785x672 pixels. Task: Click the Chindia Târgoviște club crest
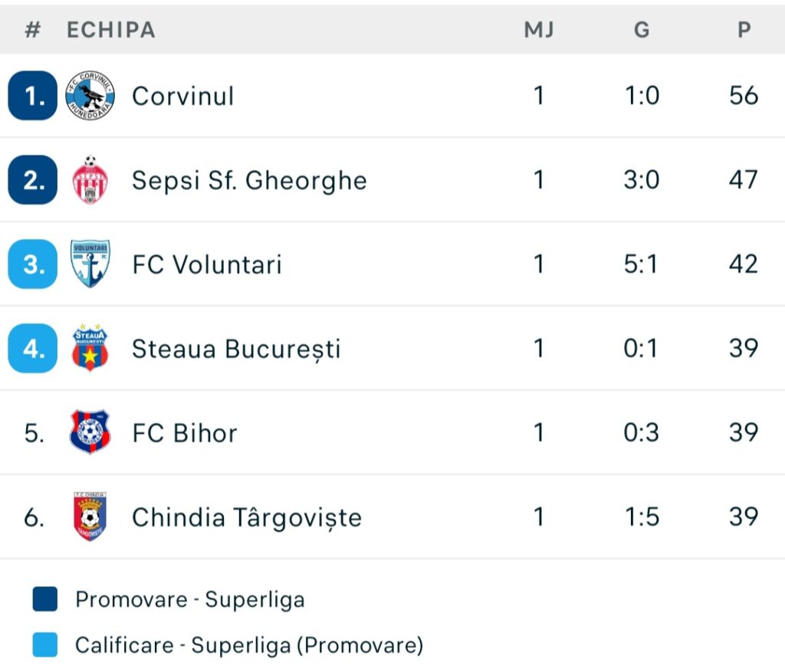[90, 516]
